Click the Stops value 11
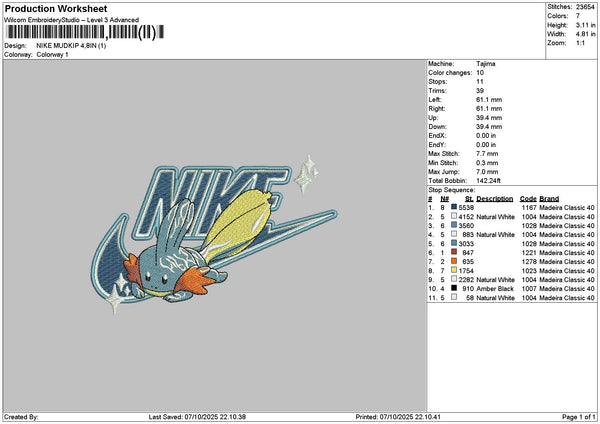Screen dimensions: 600x424 point(480,82)
